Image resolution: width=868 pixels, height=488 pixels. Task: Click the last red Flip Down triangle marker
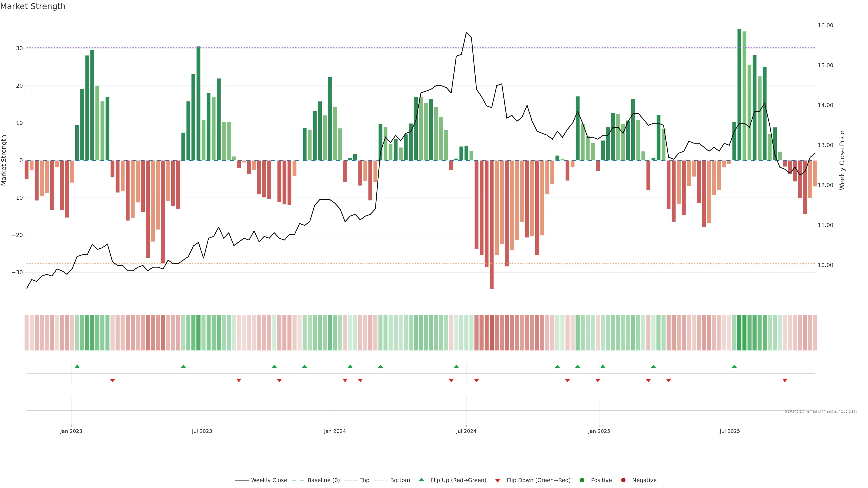(785, 380)
